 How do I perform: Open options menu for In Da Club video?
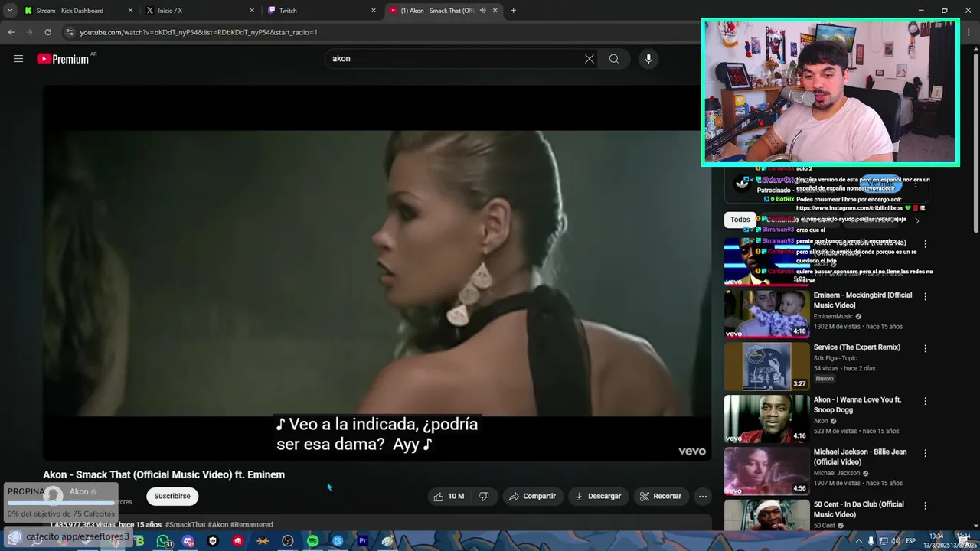click(925, 506)
